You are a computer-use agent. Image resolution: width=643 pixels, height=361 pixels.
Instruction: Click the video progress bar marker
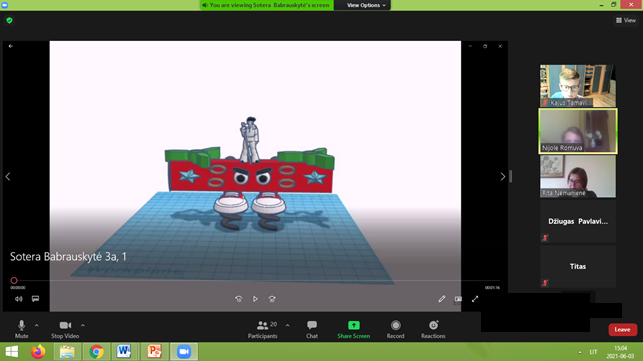pyautogui.click(x=14, y=281)
